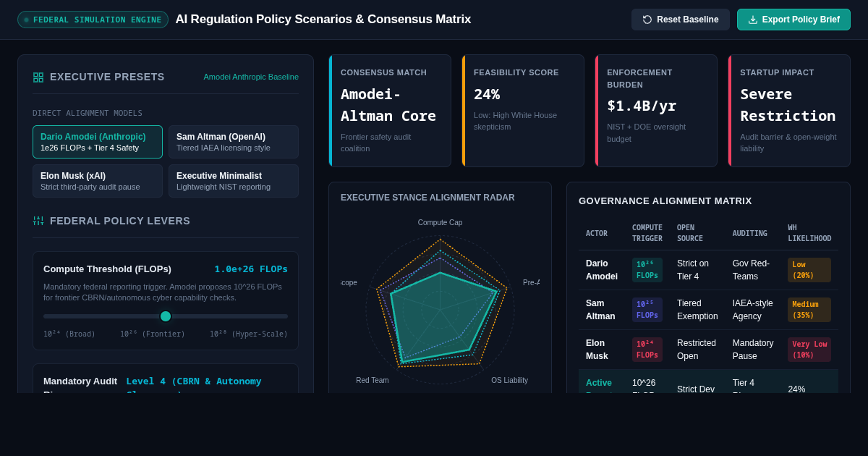This screenshot has height=456, width=868.
Task: Reset the baseline scenario
Action: [681, 20]
